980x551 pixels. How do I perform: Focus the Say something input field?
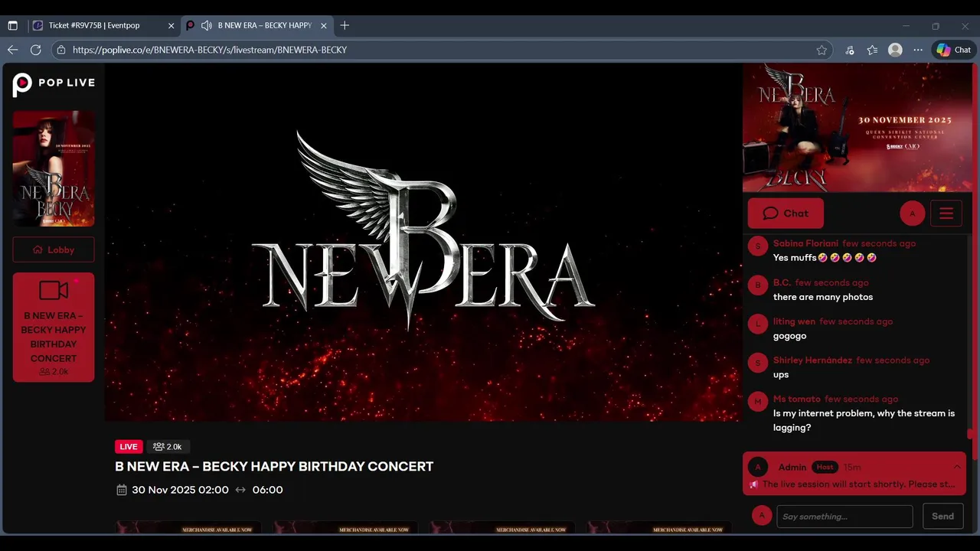[x=844, y=516]
